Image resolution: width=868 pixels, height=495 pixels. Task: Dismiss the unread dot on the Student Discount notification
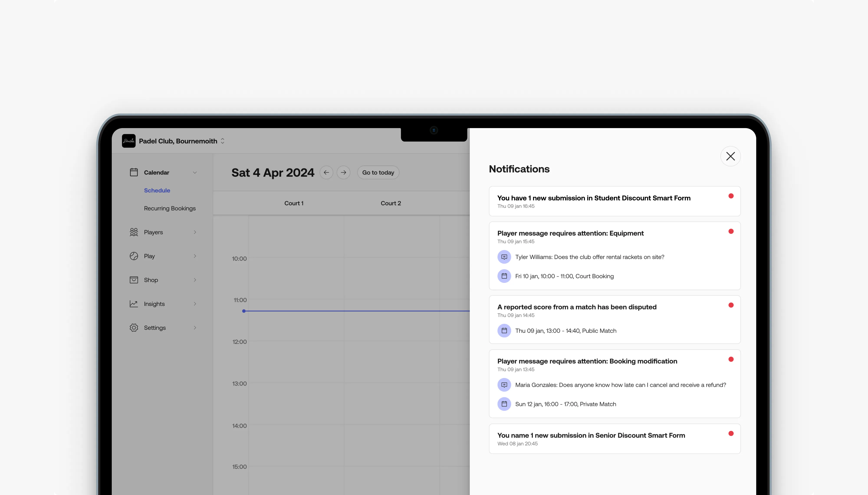click(x=731, y=196)
